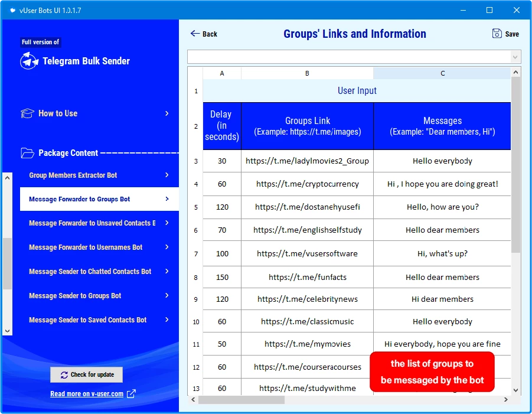Click the spreadsheet vertical scrollbar thumb
The width and height of the screenshot is (532, 414).
(x=515, y=165)
